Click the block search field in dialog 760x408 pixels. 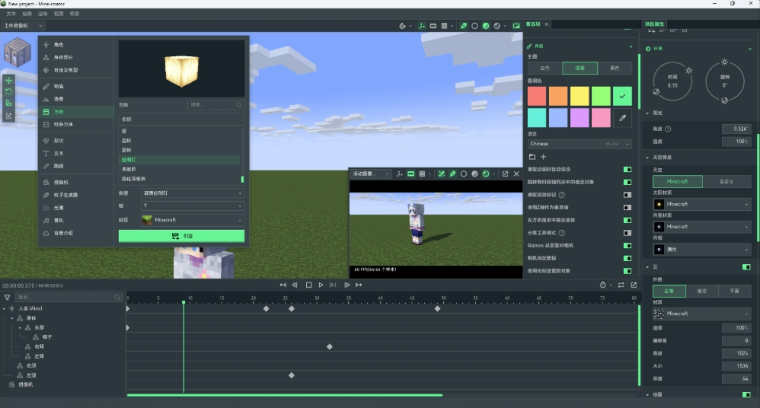coord(216,105)
